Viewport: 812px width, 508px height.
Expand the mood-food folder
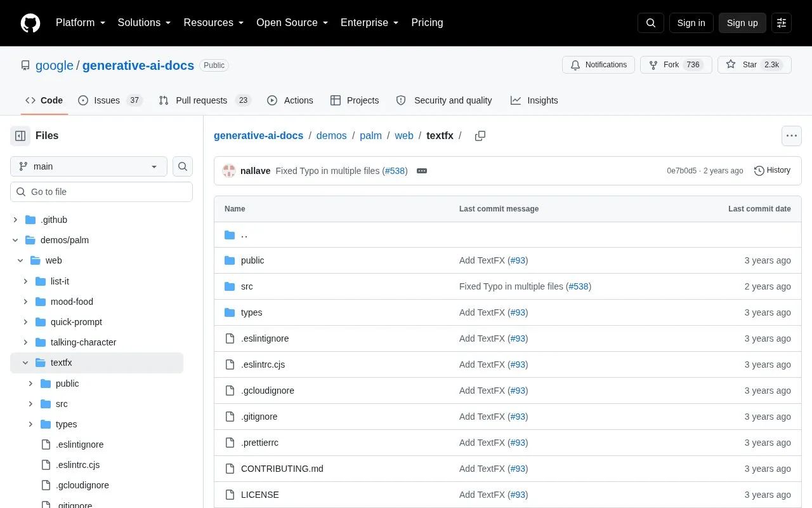25,302
